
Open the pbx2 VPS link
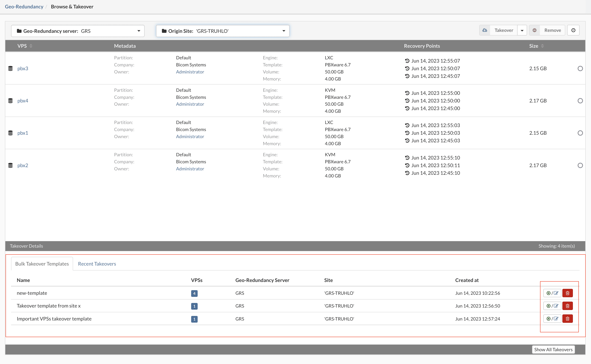click(23, 165)
